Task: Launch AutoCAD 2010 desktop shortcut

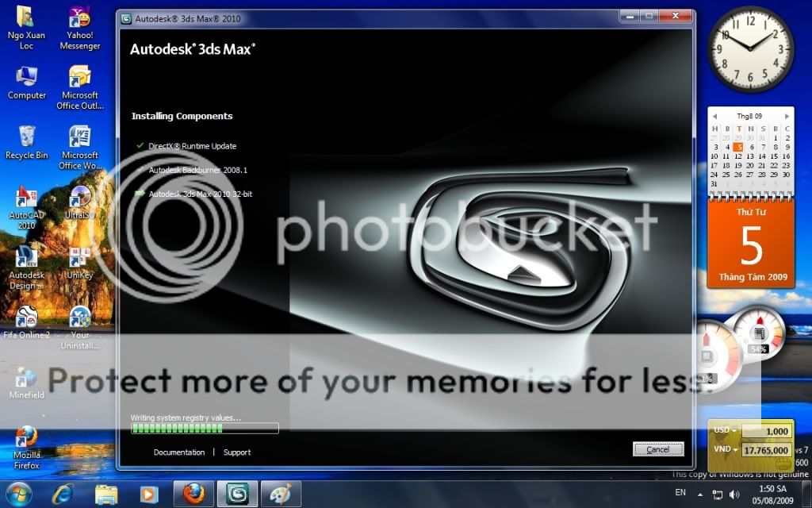Action: pyautogui.click(x=26, y=207)
